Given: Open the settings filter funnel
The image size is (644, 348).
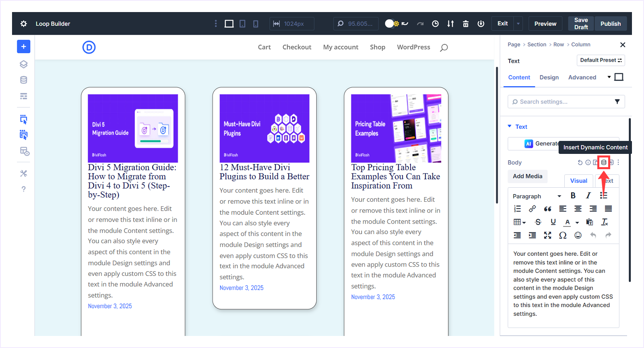Looking at the screenshot, I should pyautogui.click(x=617, y=102).
